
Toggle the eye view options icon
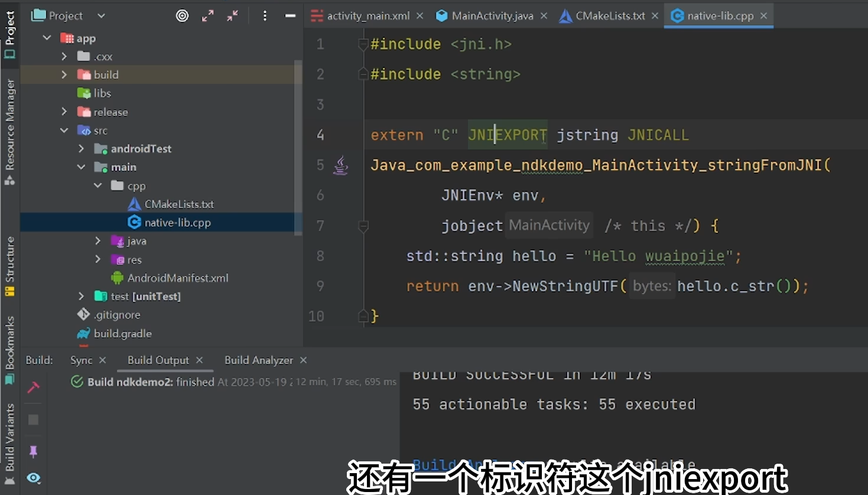(x=34, y=478)
